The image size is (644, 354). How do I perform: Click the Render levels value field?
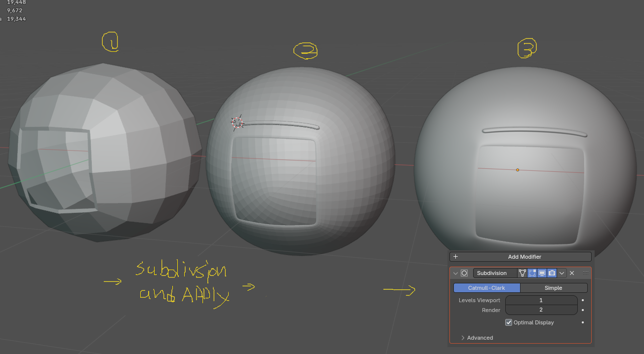click(x=541, y=310)
